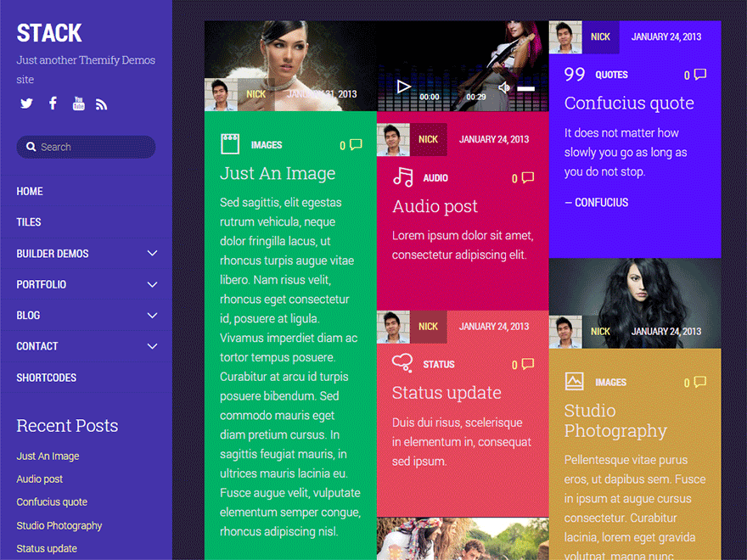Screen dimensions: 747x560
Task: Click the Facebook icon in sidebar
Action: click(53, 104)
